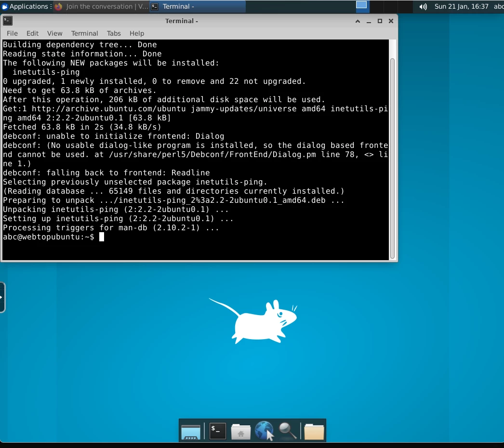This screenshot has width=504, height=448.
Task: Roll up the Terminal window with the shade arrow
Action: pyautogui.click(x=358, y=21)
